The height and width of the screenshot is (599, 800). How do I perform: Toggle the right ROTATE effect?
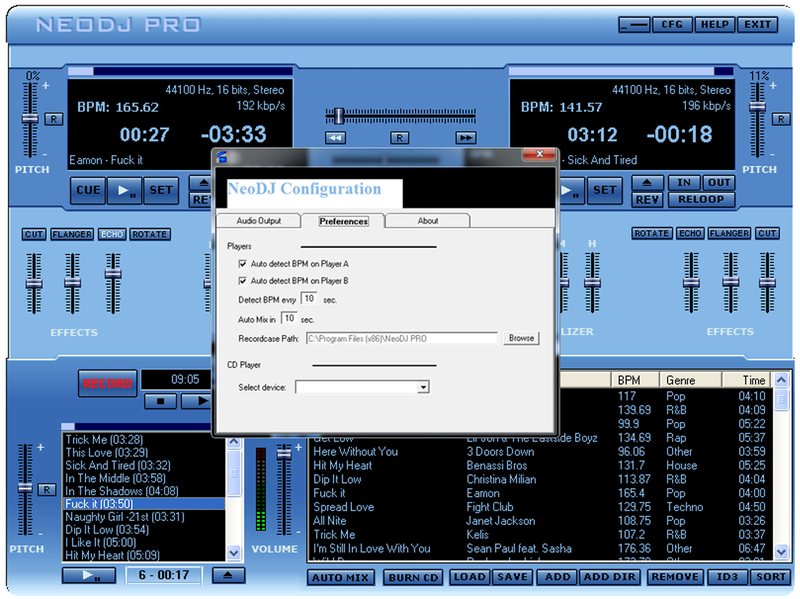pyautogui.click(x=652, y=233)
